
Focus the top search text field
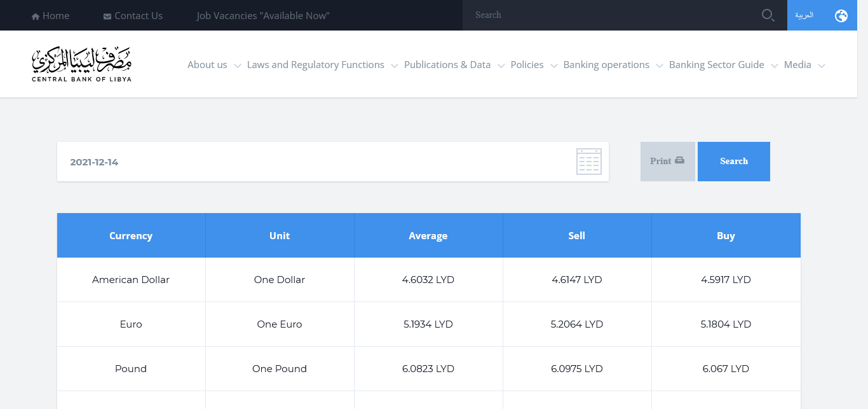coord(610,15)
